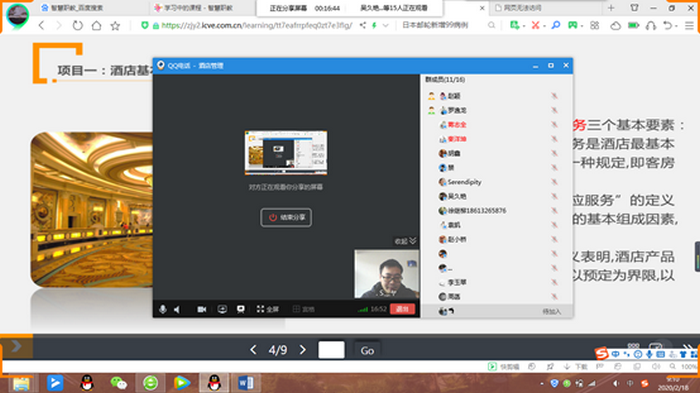Mute the microphone in QQ call

163,309
